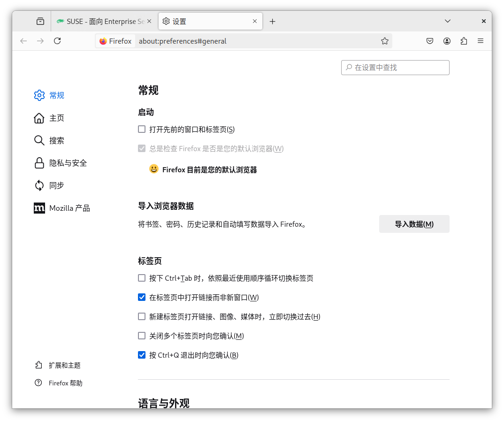Open the Pocket save icon
This screenshot has width=504, height=422.
430,41
